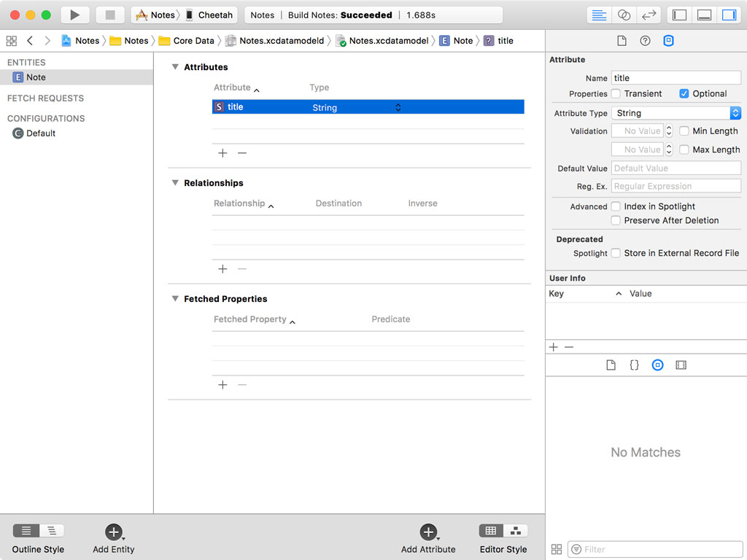747x560 pixels.
Task: Open the File Template library
Action: [611, 365]
